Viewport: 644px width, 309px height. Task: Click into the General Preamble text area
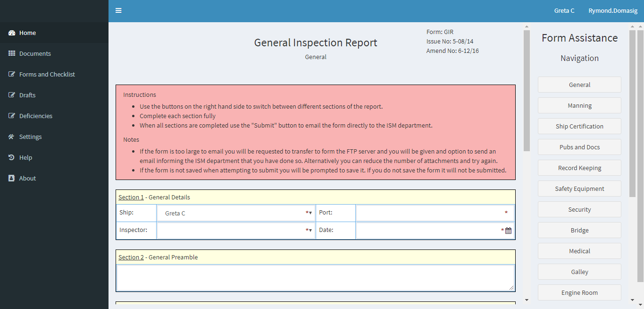(316, 277)
